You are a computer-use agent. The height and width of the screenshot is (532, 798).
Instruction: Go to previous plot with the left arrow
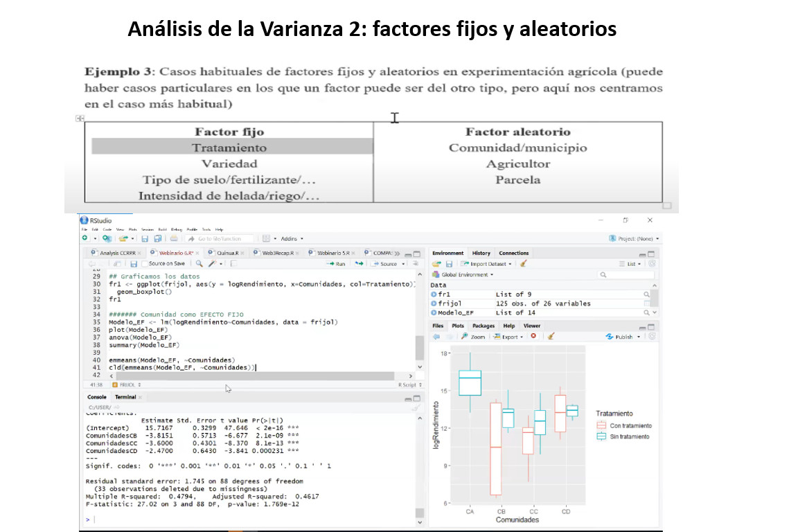[x=437, y=337]
